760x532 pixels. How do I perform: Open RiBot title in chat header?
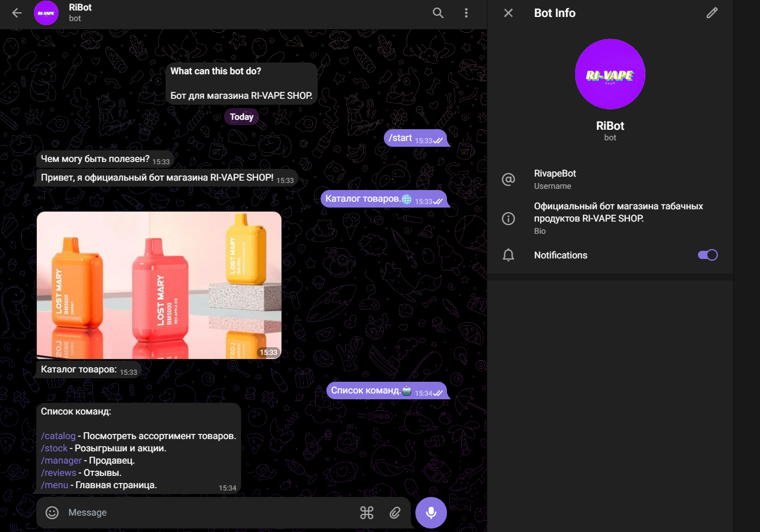(80, 8)
